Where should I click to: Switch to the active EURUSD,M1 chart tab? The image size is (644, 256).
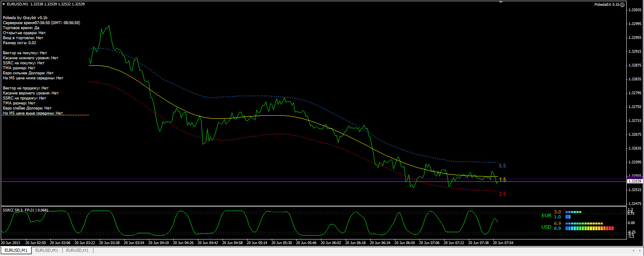coord(16,250)
